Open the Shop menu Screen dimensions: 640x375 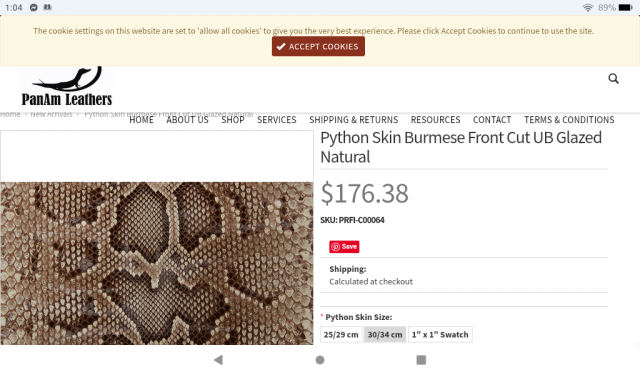pos(233,120)
